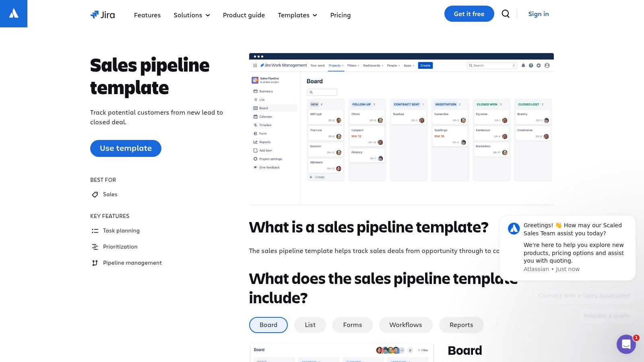The width and height of the screenshot is (644, 362).
Task: Open the Features nav item
Action: point(147,15)
